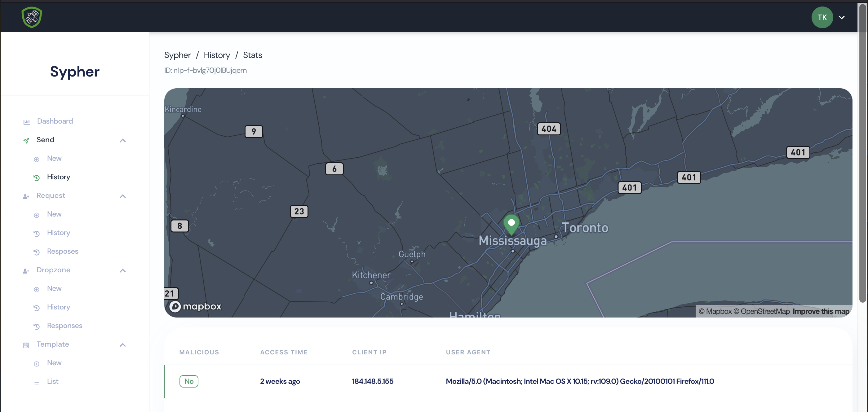Image resolution: width=868 pixels, height=412 pixels.
Task: Click the History breadcrumb link
Action: 217,55
